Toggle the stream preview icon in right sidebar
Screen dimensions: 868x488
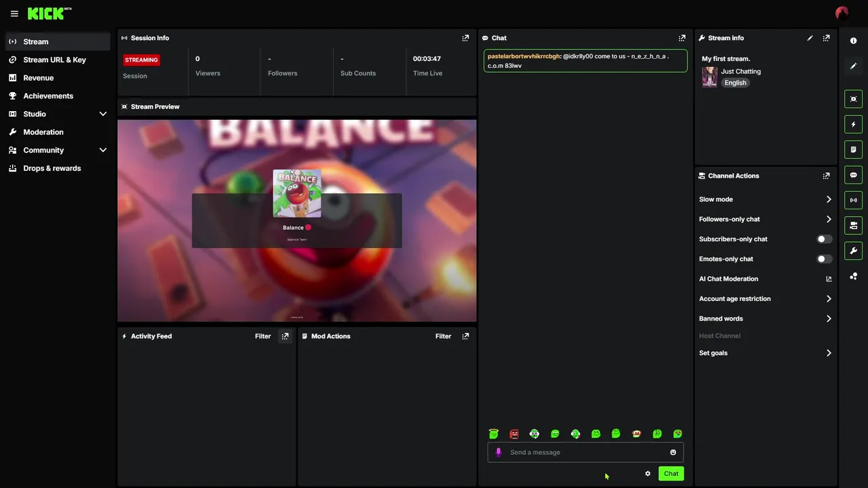[853, 99]
